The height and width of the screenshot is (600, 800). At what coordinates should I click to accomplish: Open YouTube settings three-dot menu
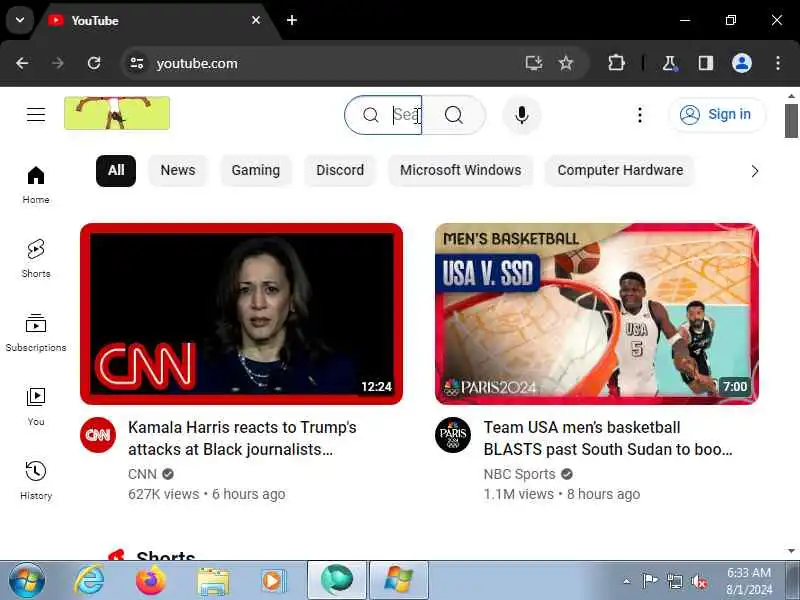coord(639,115)
